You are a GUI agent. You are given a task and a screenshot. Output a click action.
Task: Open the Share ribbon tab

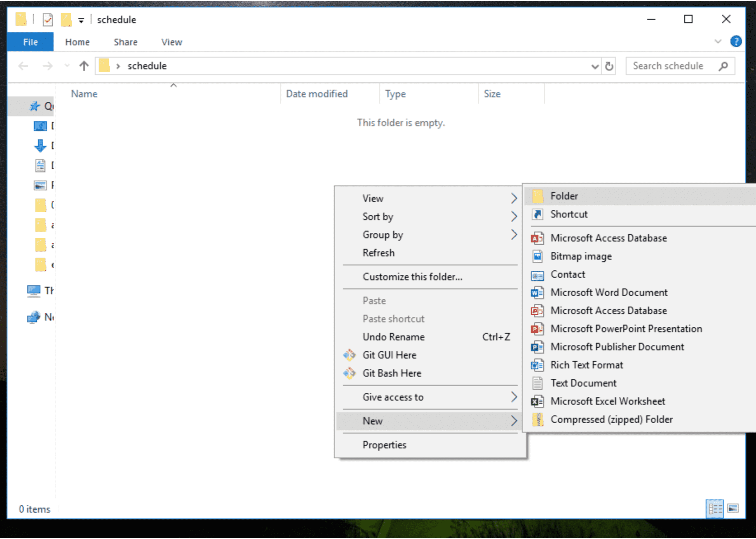click(125, 42)
